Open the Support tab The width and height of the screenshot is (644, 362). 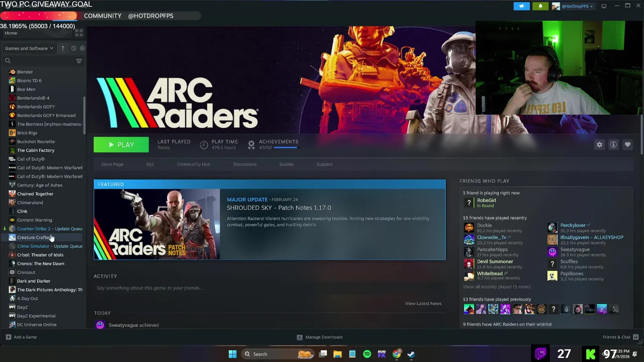pos(325,164)
